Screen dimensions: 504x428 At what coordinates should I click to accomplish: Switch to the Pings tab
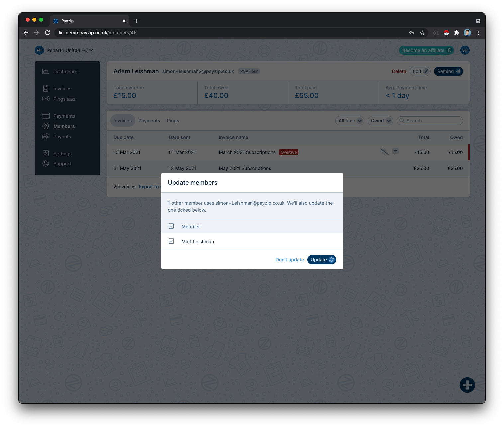(x=173, y=121)
